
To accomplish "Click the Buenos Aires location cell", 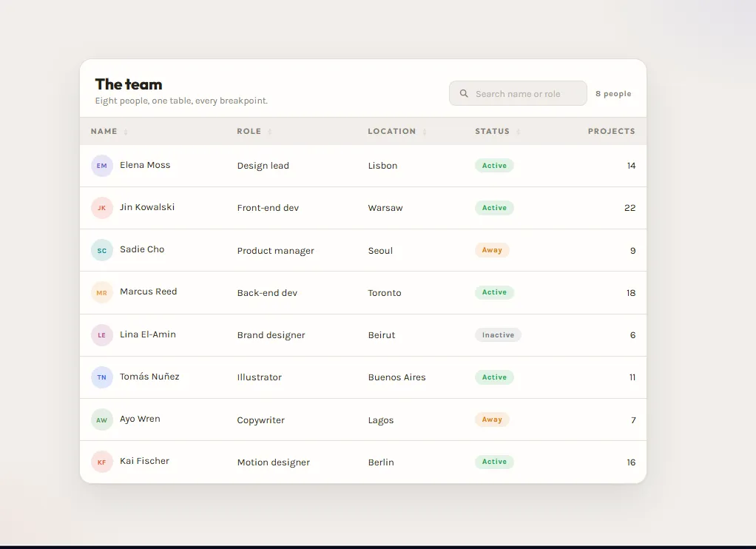I will pyautogui.click(x=396, y=377).
